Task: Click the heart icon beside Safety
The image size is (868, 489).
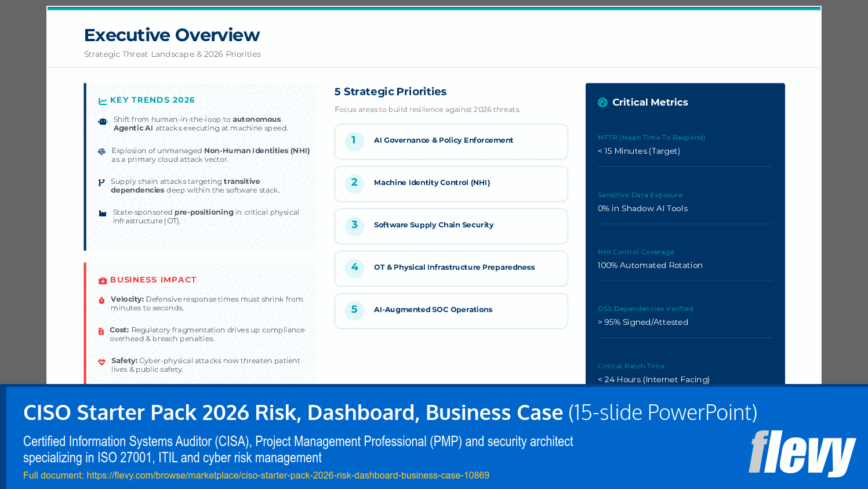Action: click(x=102, y=361)
